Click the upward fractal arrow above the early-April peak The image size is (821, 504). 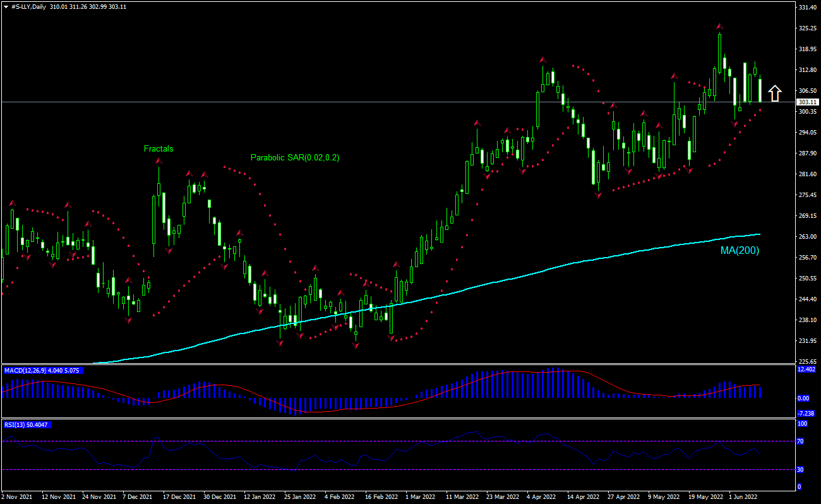click(x=542, y=60)
